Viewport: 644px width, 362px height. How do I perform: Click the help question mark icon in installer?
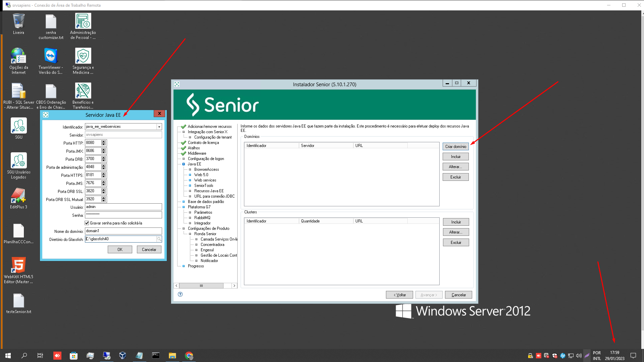tap(180, 294)
